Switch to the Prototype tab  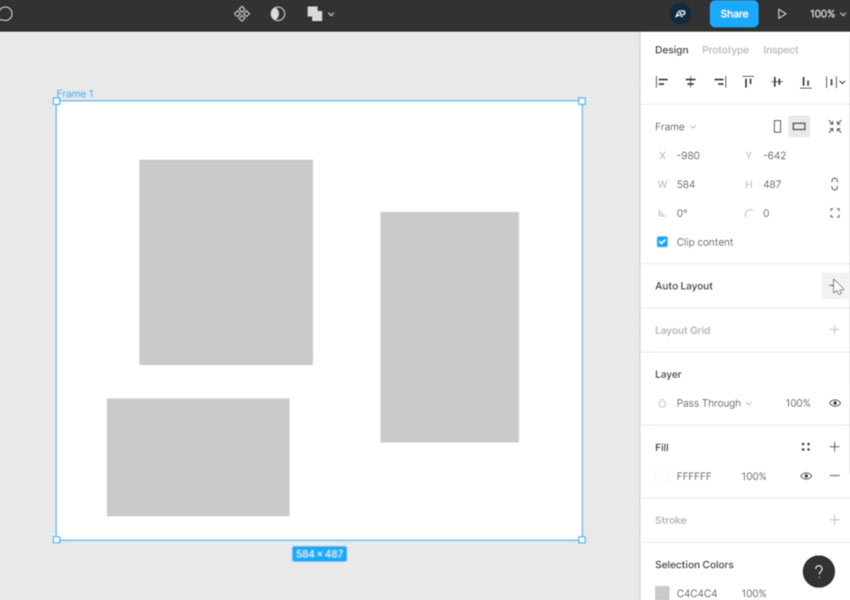tap(725, 50)
